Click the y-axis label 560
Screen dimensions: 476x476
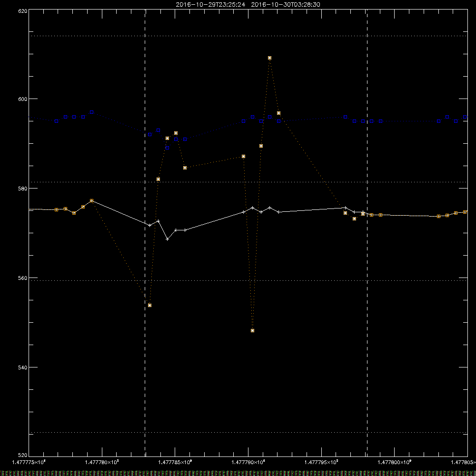coord(23,278)
